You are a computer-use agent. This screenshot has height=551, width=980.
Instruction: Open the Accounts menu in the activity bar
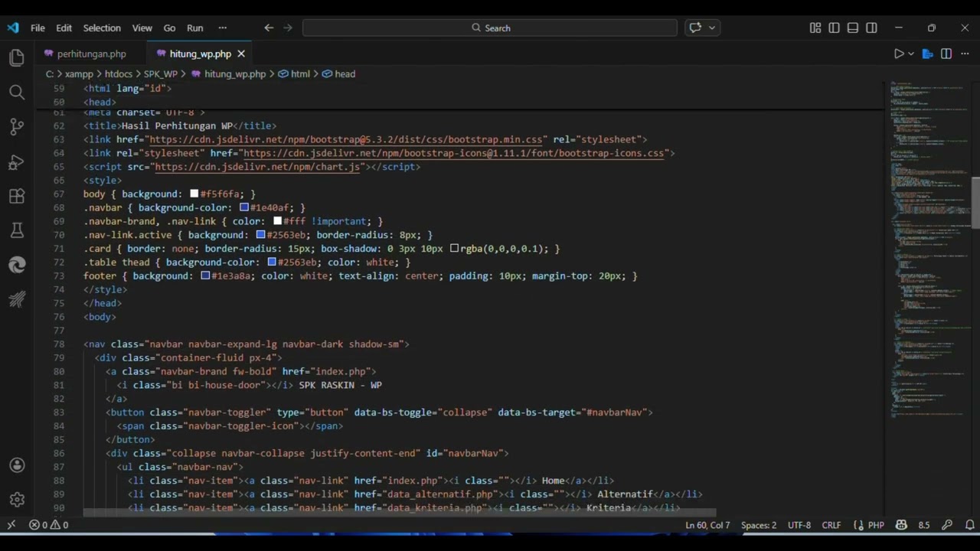(17, 465)
